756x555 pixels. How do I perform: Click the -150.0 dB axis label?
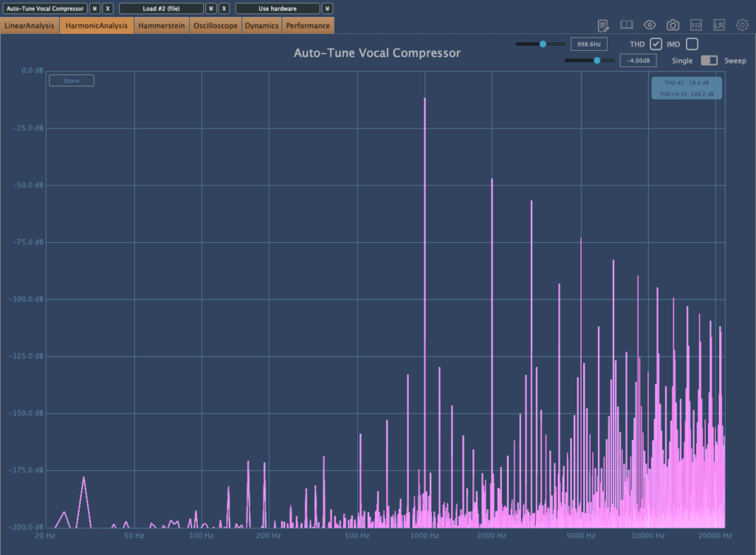coord(26,413)
